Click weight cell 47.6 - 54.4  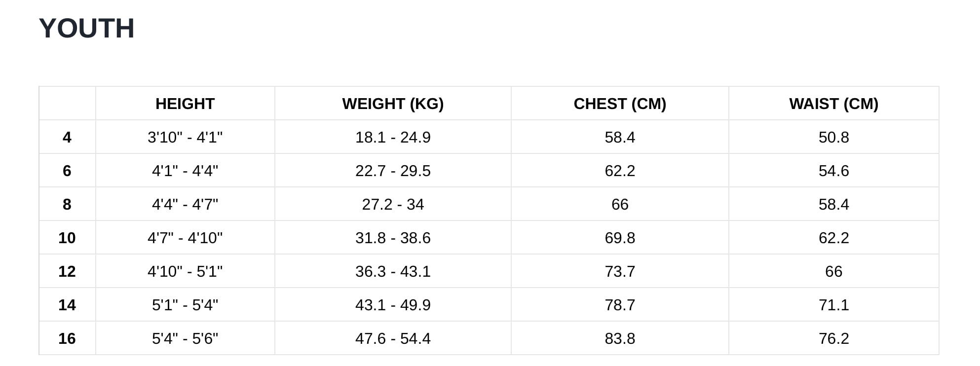pos(393,338)
